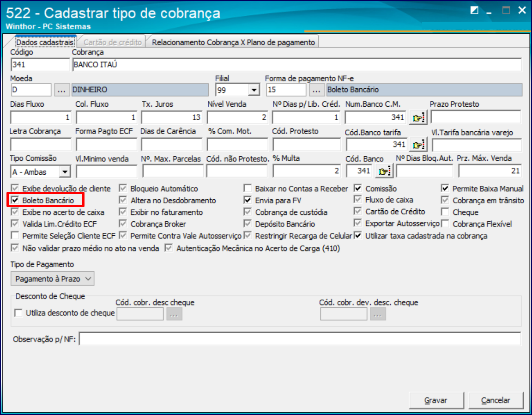Toggle Depósito Bancário checkbox
The height and width of the screenshot is (415, 532).
click(248, 224)
